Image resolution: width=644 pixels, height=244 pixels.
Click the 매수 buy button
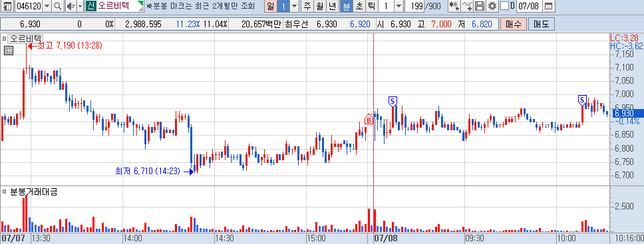[514, 24]
